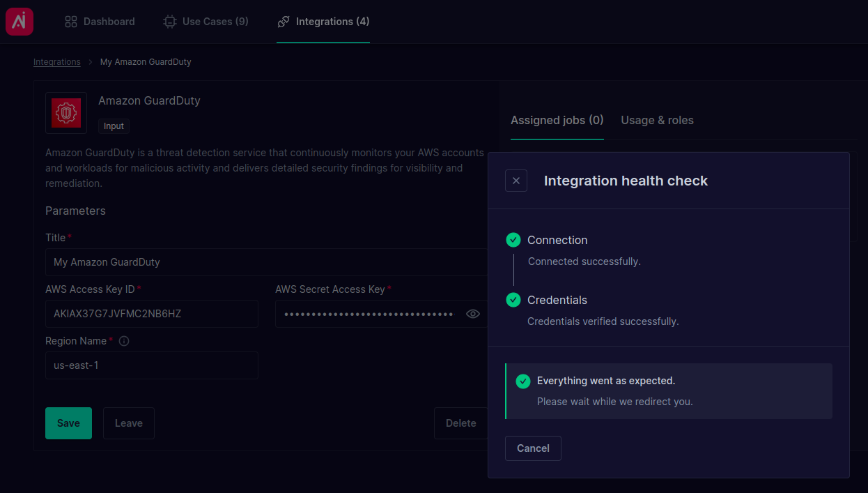Click the Integration health check title

626,181
